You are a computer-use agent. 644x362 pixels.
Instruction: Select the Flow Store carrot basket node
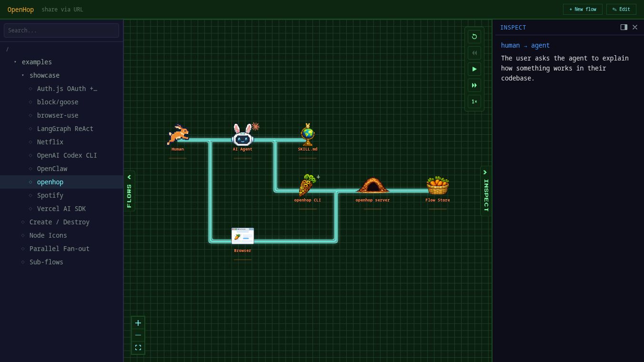point(437,186)
